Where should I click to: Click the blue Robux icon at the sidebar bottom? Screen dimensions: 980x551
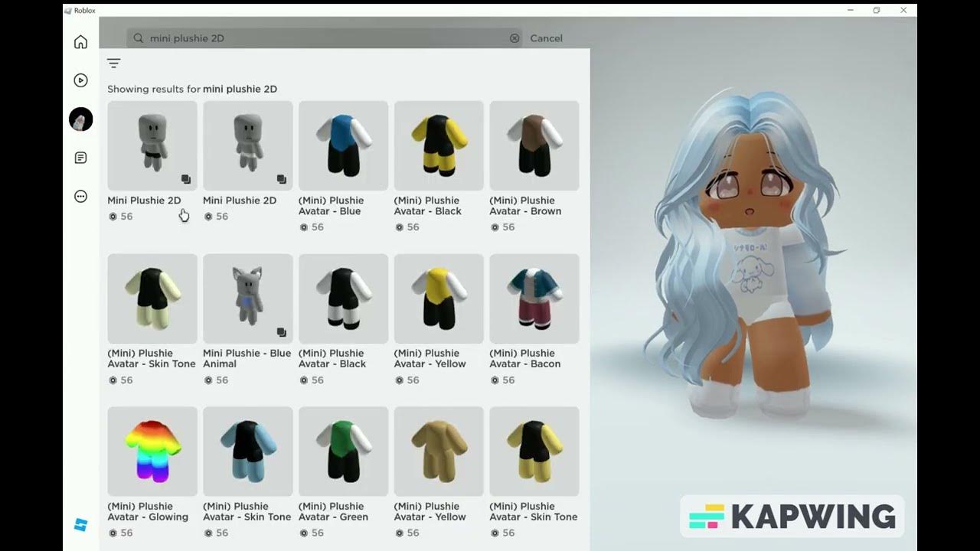[x=80, y=525]
